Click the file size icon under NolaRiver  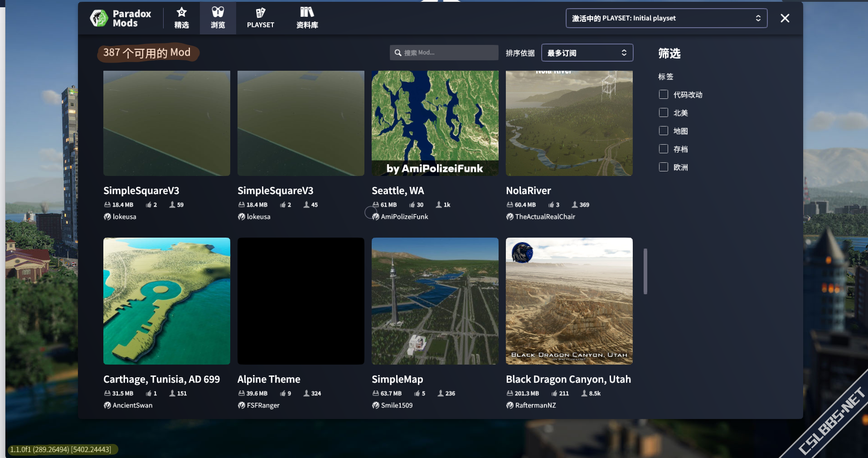pyautogui.click(x=510, y=205)
